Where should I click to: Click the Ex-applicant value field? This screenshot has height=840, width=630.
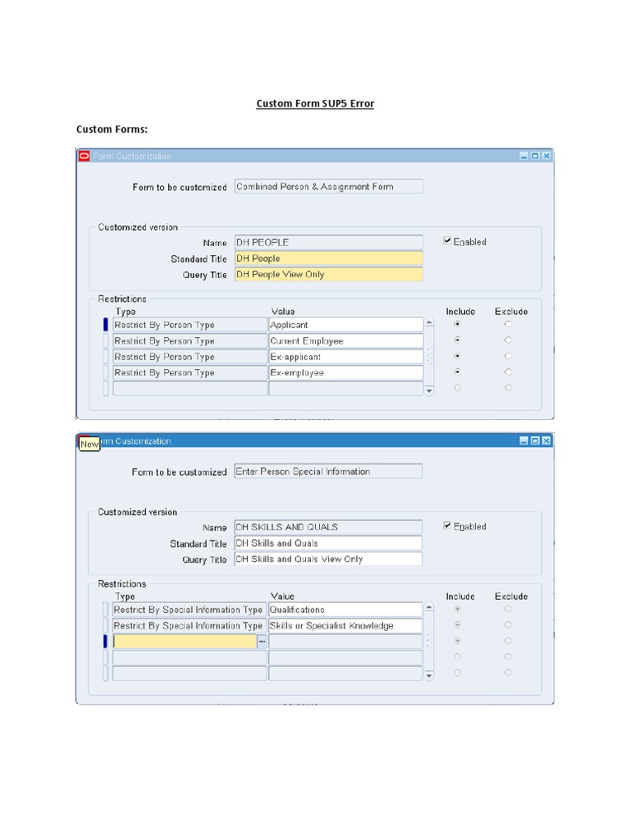(345, 357)
